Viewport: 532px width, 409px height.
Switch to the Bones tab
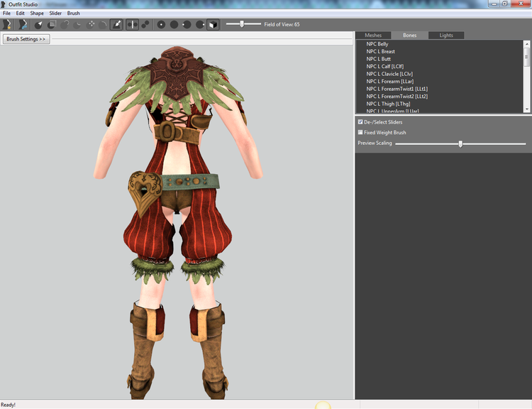(x=409, y=36)
